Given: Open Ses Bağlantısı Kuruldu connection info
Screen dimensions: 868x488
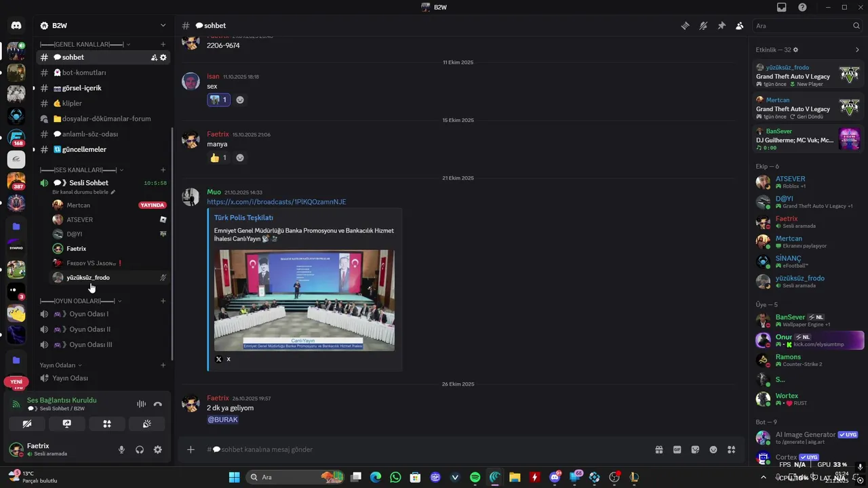Looking at the screenshot, I should point(62,400).
